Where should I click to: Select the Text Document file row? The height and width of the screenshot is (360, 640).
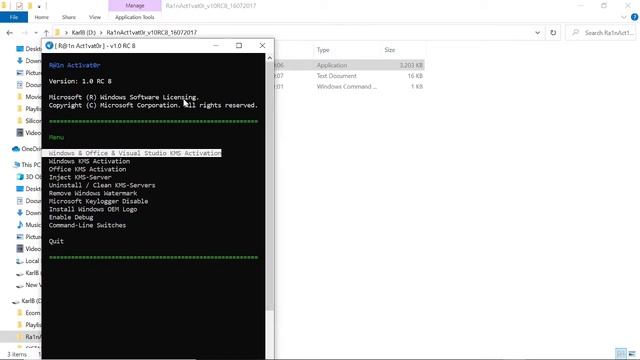[349, 76]
